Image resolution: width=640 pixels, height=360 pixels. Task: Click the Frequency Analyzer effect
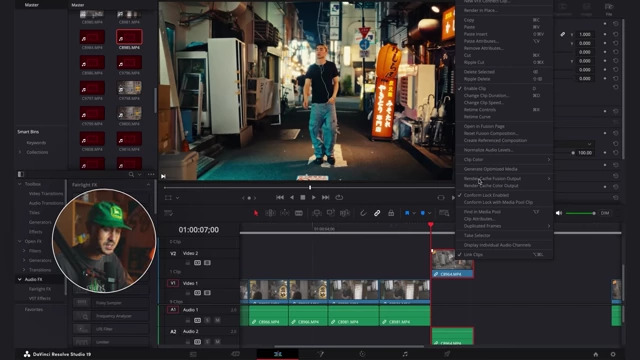point(111,316)
